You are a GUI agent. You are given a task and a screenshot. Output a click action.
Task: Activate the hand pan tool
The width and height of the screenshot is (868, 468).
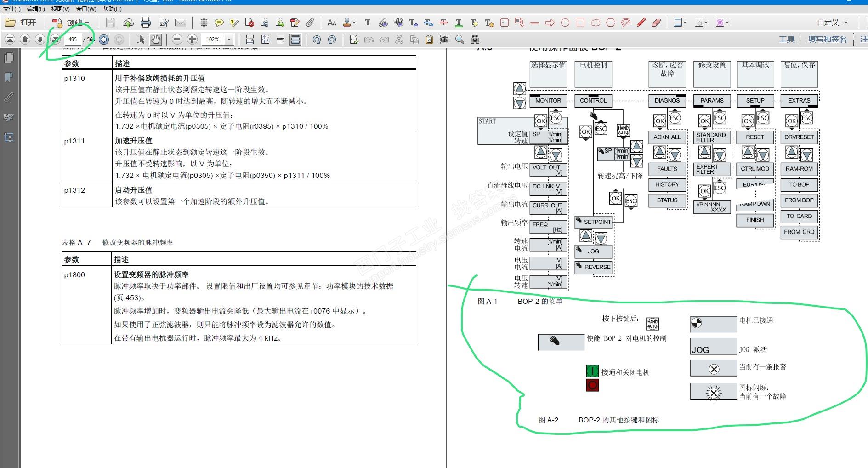pyautogui.click(x=156, y=40)
